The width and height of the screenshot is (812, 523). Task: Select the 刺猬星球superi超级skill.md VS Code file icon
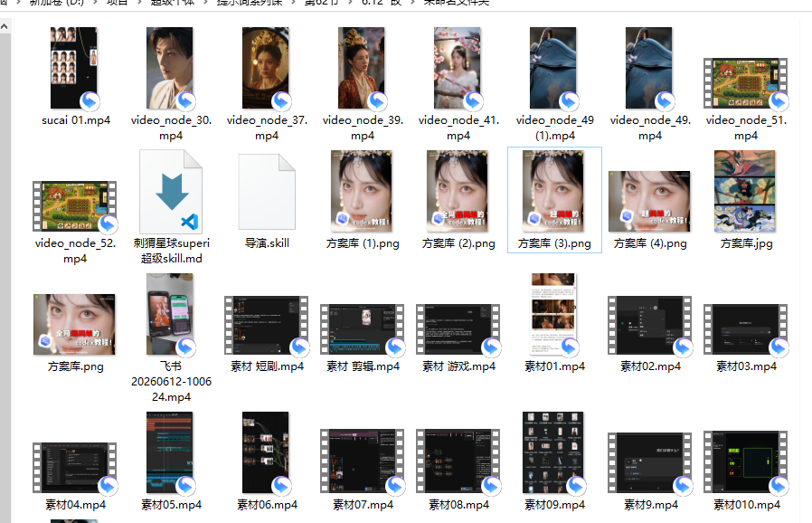pyautogui.click(x=171, y=191)
